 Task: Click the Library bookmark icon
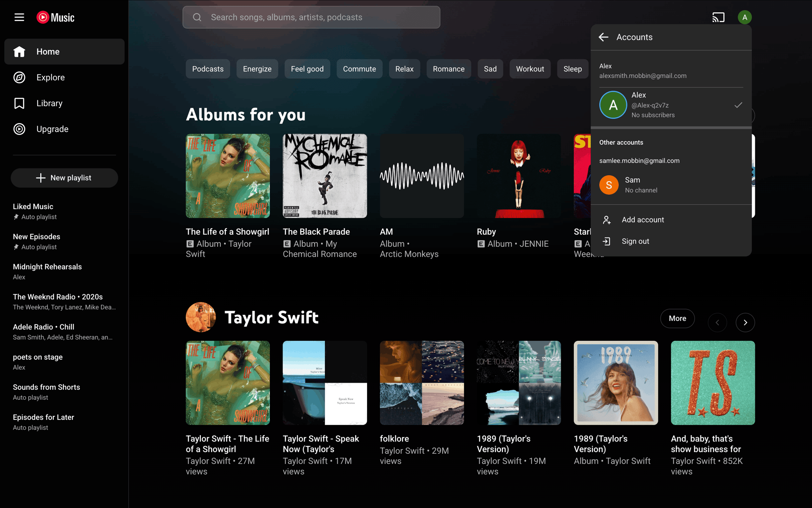(19, 103)
